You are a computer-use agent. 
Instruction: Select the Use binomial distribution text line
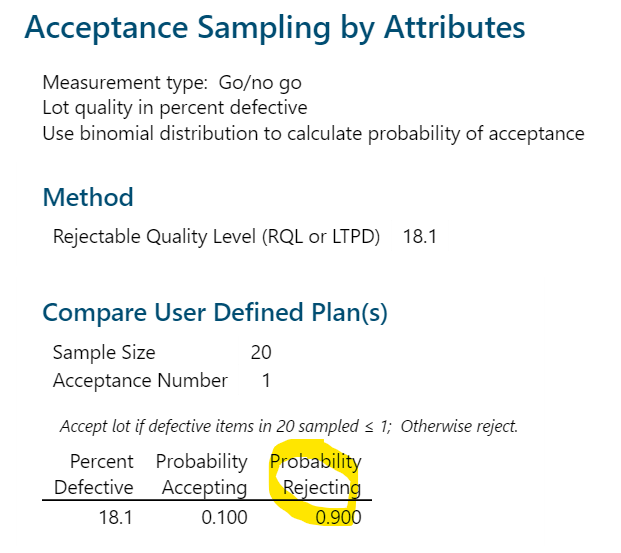pos(313,133)
